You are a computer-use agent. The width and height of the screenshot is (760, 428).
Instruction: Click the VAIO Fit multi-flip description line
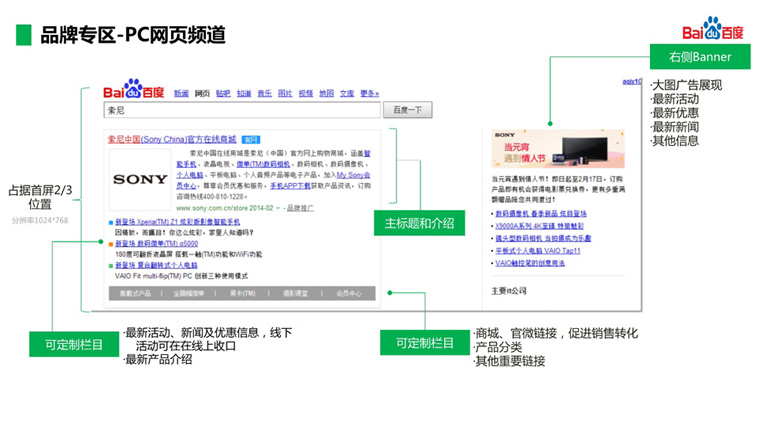[181, 276]
